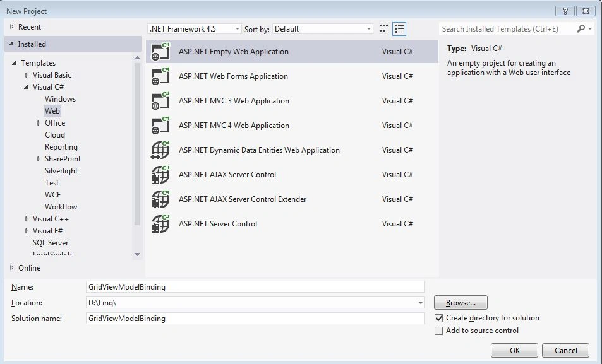Click the Browse... button
The width and height of the screenshot is (602, 364).
461,303
